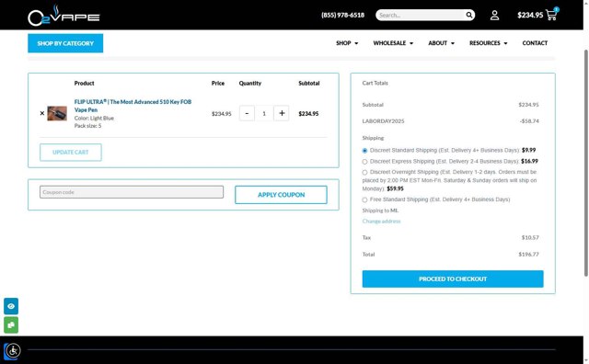This screenshot has width=589, height=364.
Task: Click the header Search field
Action: 421,15
